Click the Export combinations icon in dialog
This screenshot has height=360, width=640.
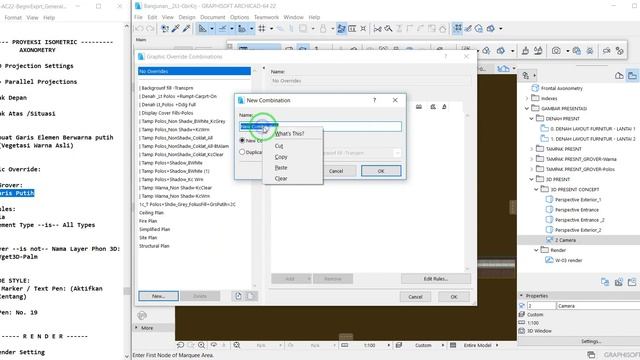coord(251,296)
